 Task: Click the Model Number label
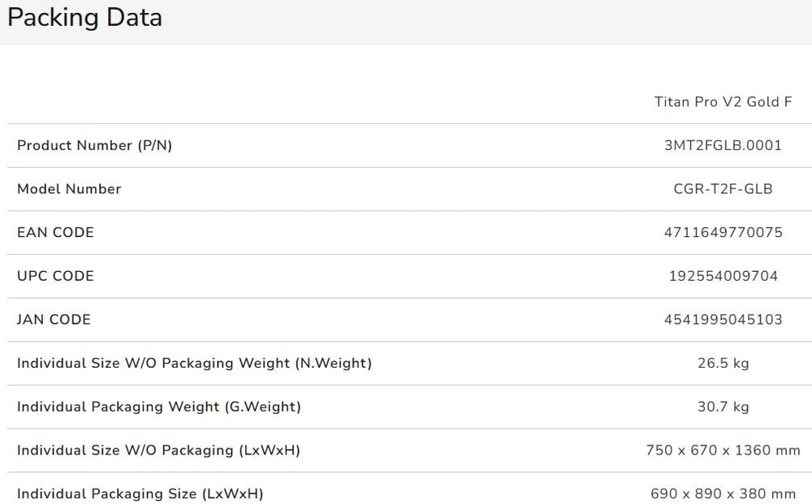tap(69, 189)
